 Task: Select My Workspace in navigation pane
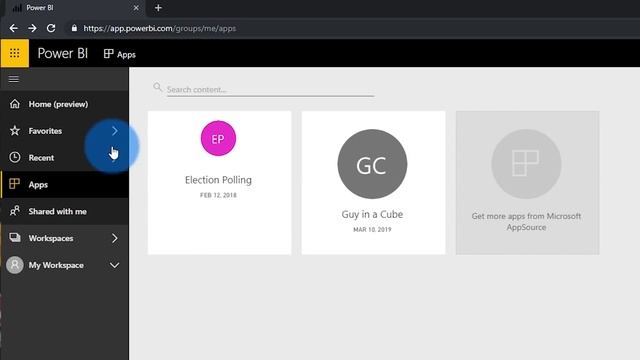tap(64, 265)
